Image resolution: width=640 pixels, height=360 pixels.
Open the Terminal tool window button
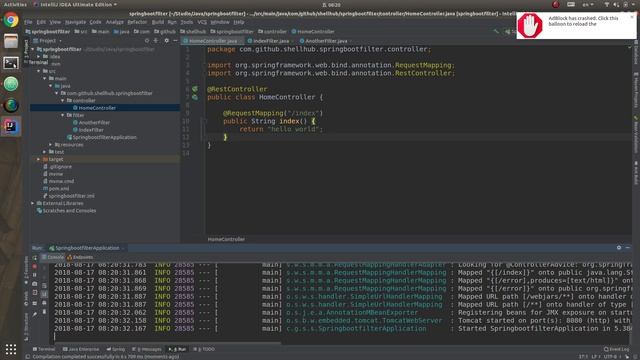44,349
